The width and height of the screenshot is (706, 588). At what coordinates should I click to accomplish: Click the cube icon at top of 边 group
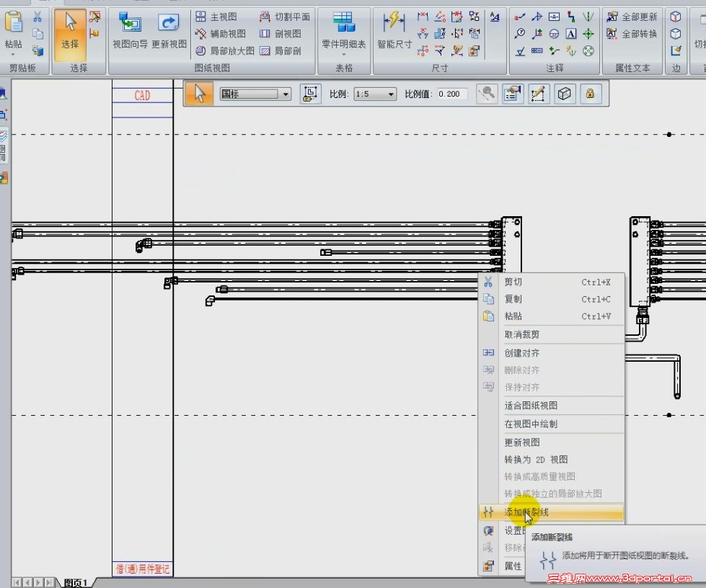[x=676, y=17]
